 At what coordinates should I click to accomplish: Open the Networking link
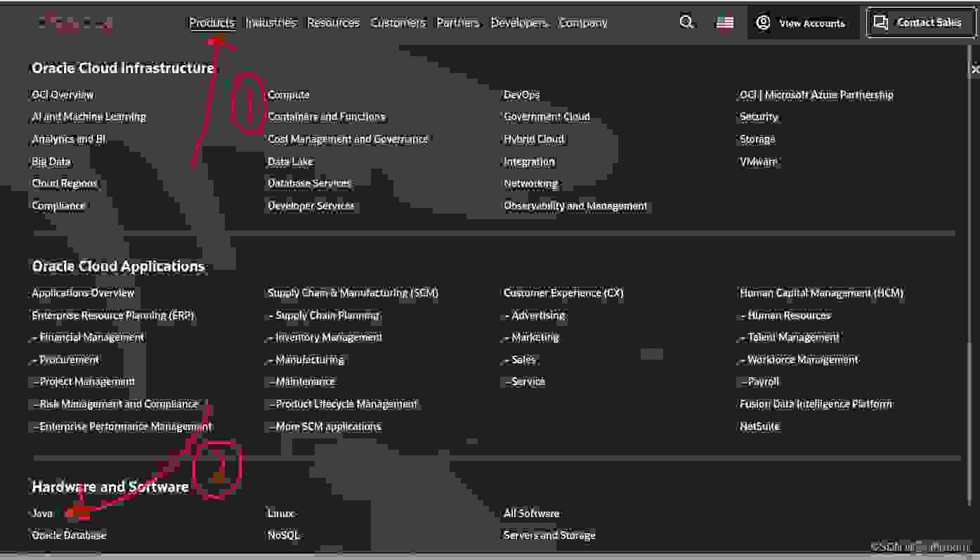pyautogui.click(x=530, y=183)
